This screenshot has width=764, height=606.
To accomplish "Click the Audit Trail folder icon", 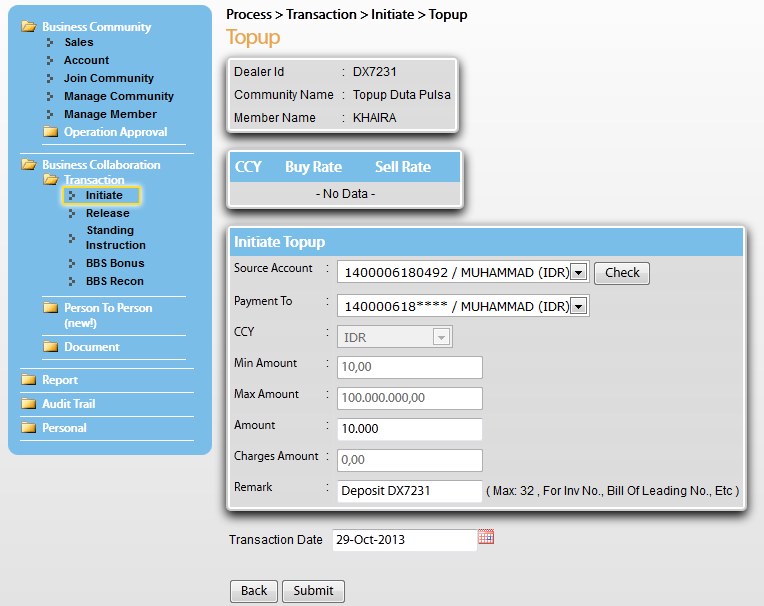I will click(29, 404).
